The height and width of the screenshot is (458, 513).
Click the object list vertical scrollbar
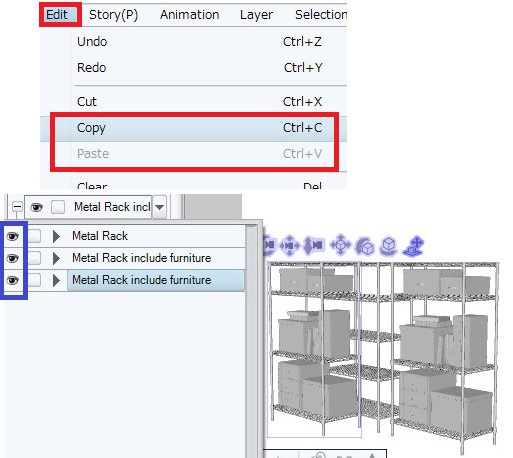pyautogui.click(x=251, y=340)
